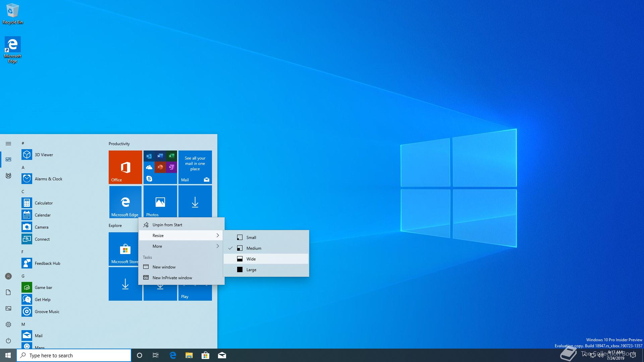The image size is (644, 362).
Task: Choose Medium tile size
Action: point(266,248)
